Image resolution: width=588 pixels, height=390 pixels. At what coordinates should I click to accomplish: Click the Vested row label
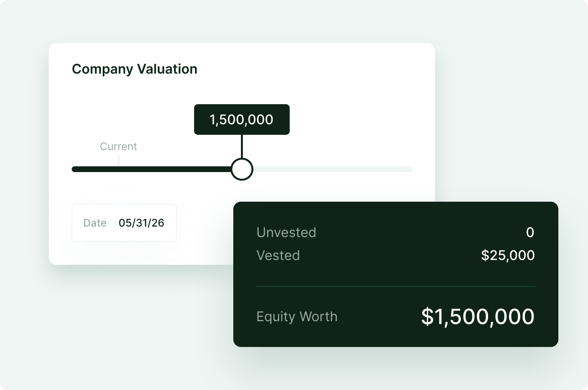278,255
